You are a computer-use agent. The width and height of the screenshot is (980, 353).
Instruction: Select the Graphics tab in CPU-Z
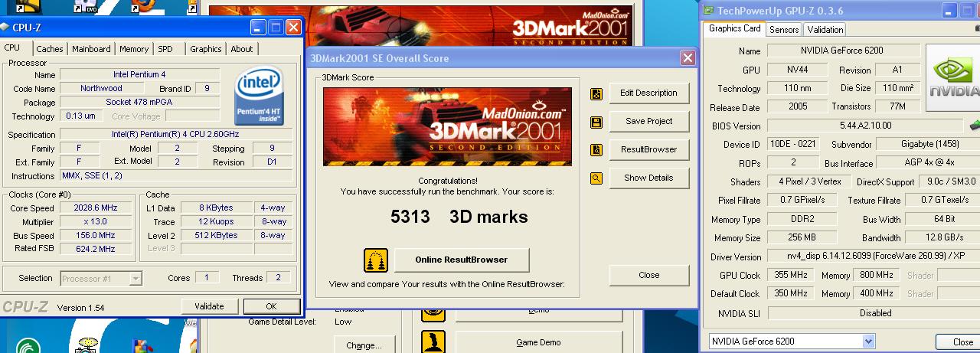[x=206, y=49]
